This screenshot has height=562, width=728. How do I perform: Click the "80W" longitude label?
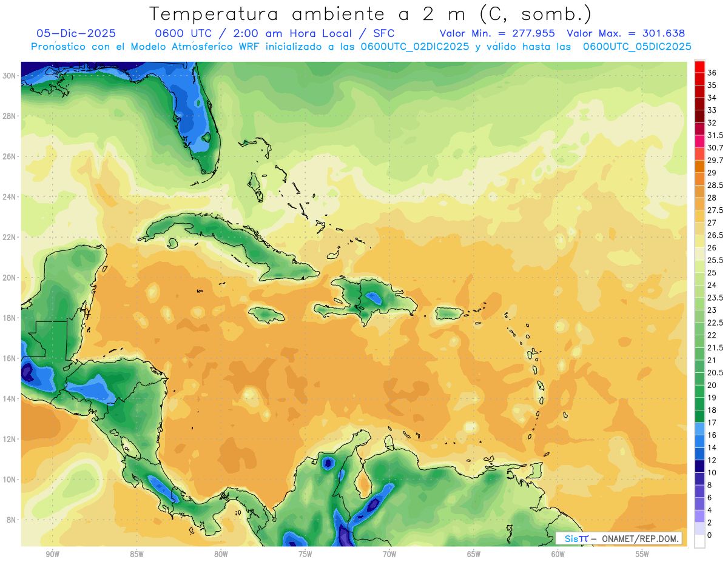[221, 554]
